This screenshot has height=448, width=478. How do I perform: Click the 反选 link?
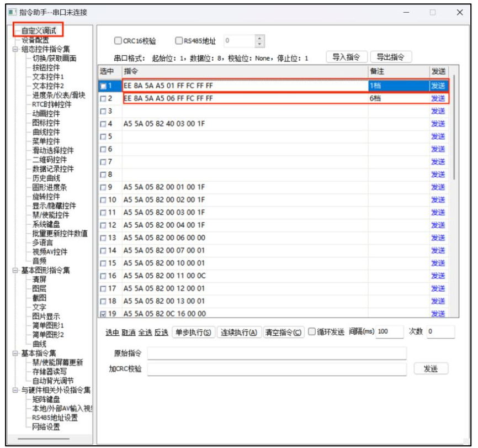click(161, 333)
